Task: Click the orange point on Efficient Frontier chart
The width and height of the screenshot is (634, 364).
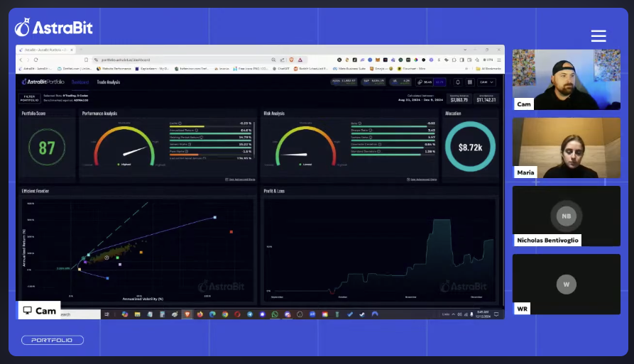Action: click(x=141, y=252)
